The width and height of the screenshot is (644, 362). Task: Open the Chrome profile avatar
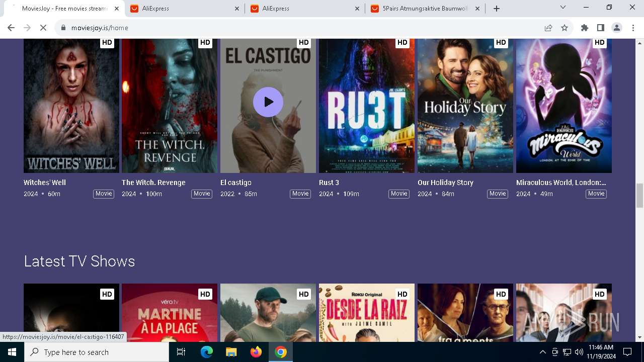(x=617, y=28)
